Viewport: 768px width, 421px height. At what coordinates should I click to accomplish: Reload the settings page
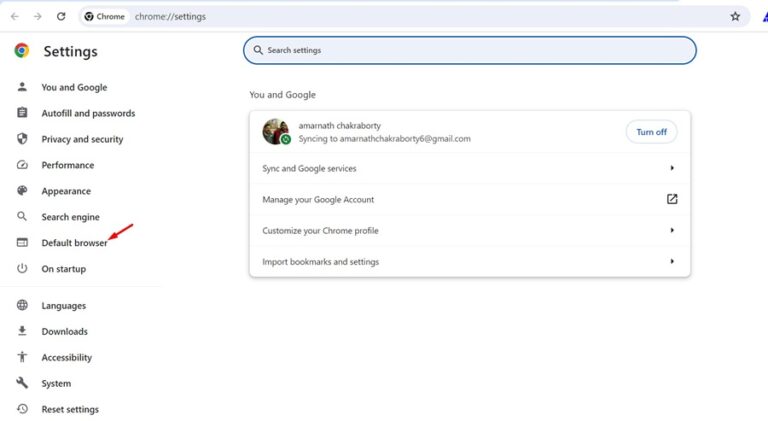[x=61, y=16]
